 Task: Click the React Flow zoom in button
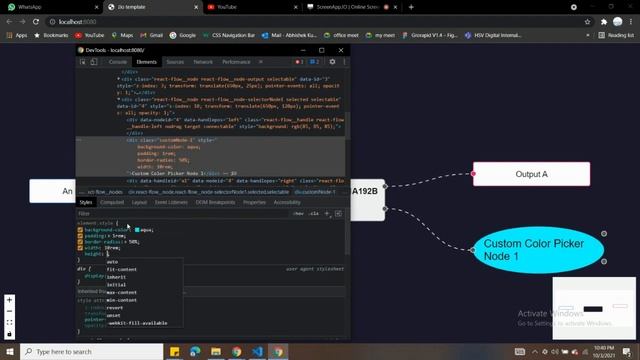9,300
